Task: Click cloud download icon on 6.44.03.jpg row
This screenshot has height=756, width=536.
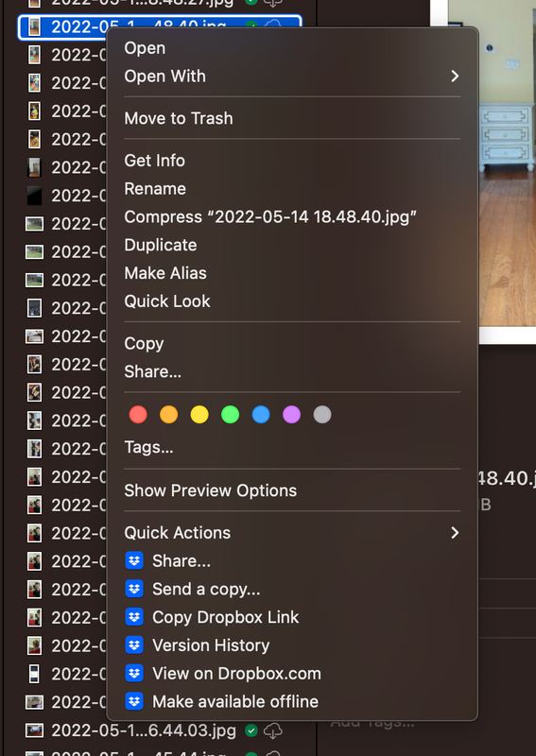Action: point(273,730)
